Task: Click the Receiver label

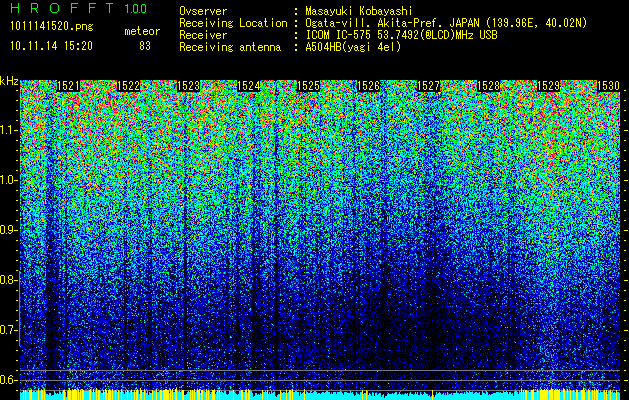Action: pos(203,35)
